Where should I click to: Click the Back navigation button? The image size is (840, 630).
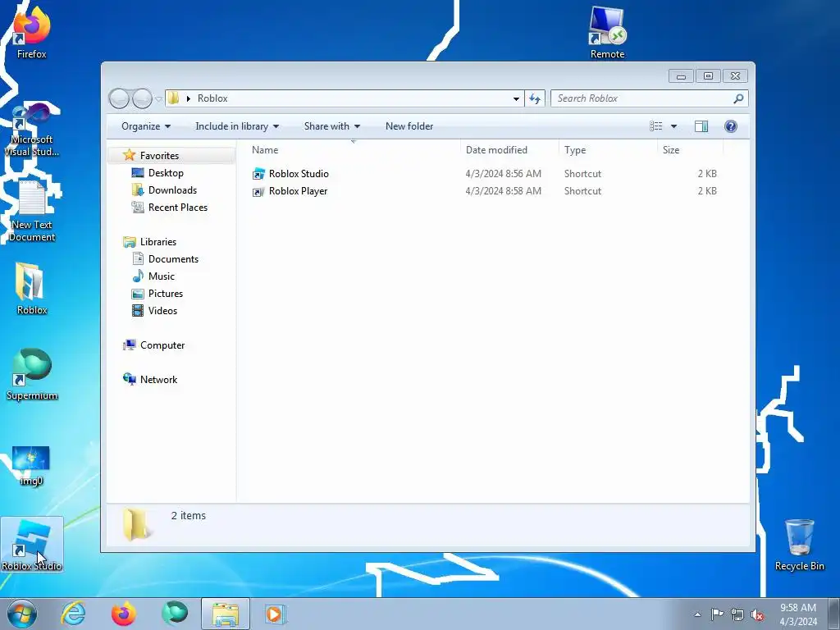(119, 98)
